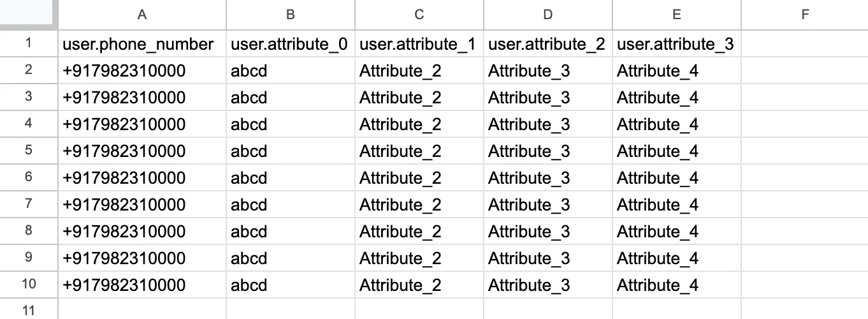The height and width of the screenshot is (319, 868).
Task: Select Attribute_4 cell in row 10
Action: point(677,285)
